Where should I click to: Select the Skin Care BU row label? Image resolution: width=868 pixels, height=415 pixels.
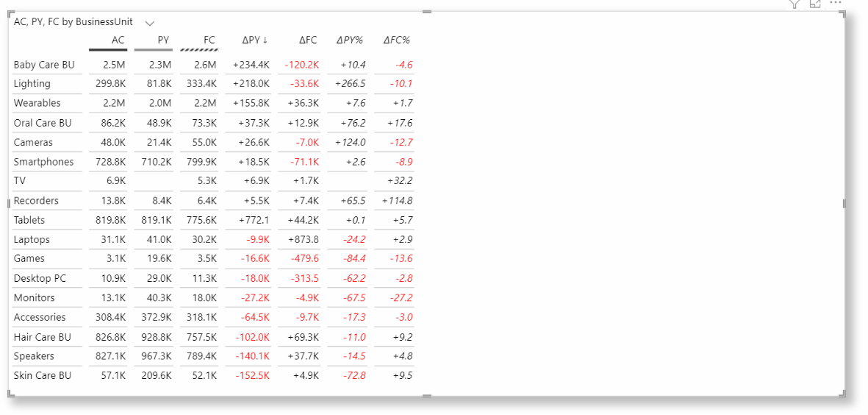click(x=43, y=375)
